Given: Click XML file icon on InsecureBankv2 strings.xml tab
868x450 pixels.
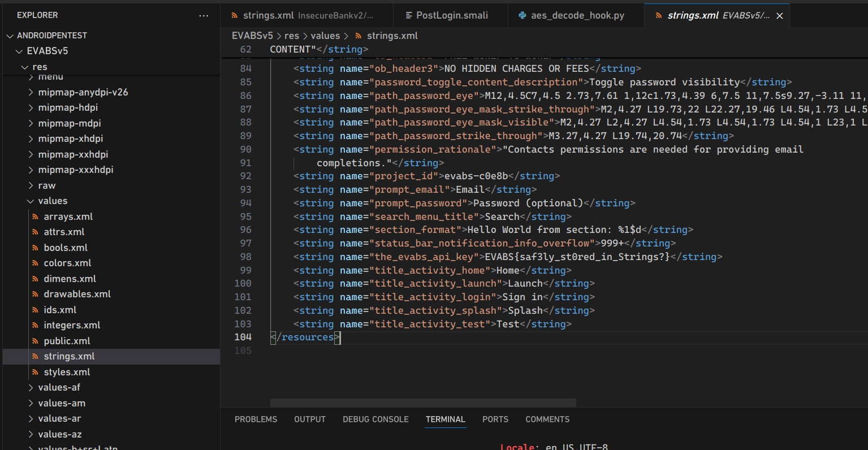Looking at the screenshot, I should point(234,16).
